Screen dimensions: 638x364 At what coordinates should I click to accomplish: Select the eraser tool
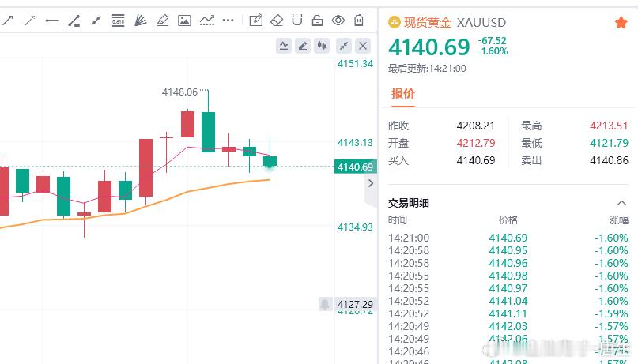[x=277, y=20]
